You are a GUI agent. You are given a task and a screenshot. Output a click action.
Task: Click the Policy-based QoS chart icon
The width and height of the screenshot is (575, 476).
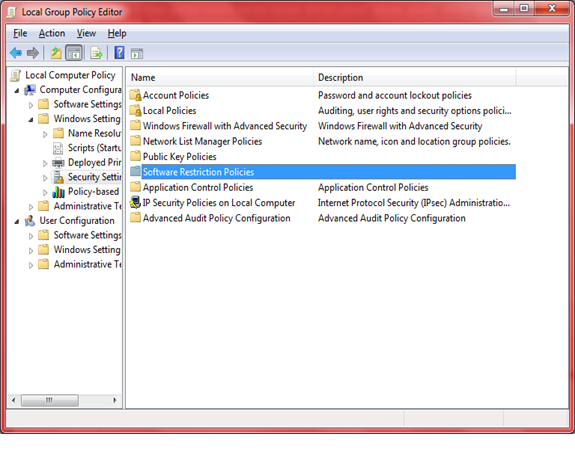coord(58,191)
